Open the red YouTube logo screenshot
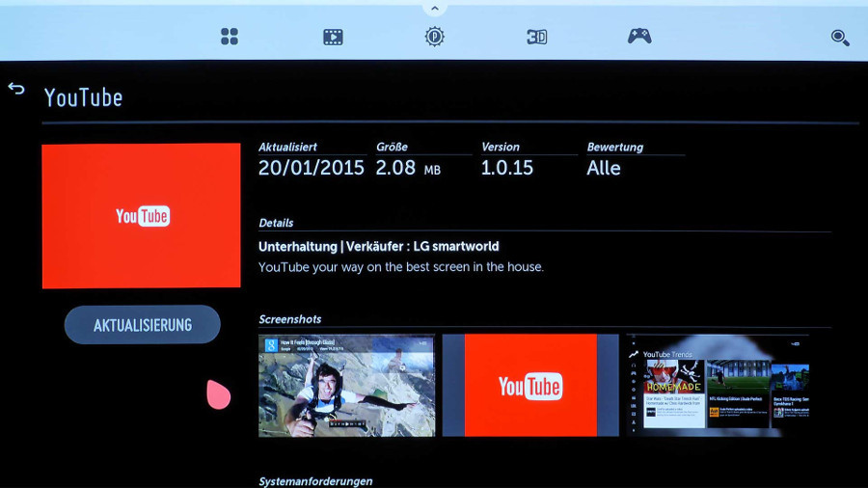This screenshot has height=488, width=868. click(530, 385)
